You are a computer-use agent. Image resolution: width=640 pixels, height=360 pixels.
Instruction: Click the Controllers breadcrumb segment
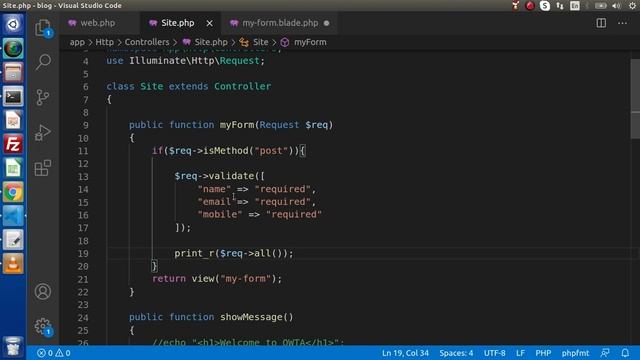coord(147,42)
